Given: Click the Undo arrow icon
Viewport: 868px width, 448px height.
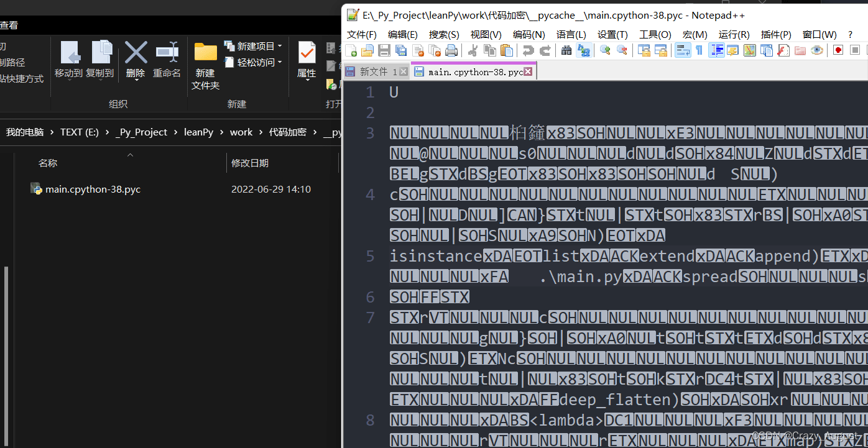Looking at the screenshot, I should point(528,50).
